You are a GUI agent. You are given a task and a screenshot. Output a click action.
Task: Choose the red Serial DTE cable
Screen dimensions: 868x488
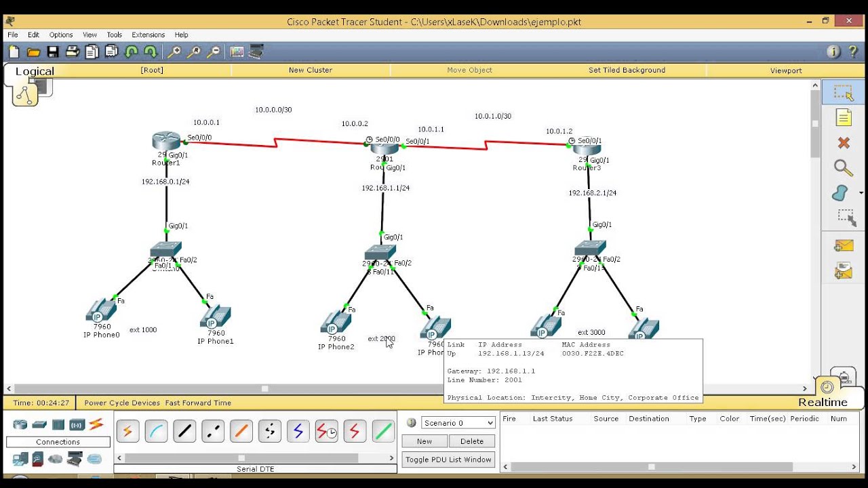click(355, 431)
